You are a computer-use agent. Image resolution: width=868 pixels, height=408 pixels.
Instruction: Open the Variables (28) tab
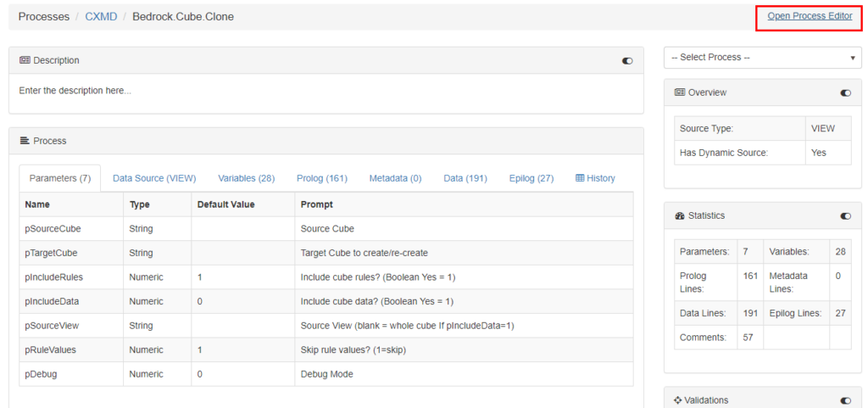[x=246, y=178]
